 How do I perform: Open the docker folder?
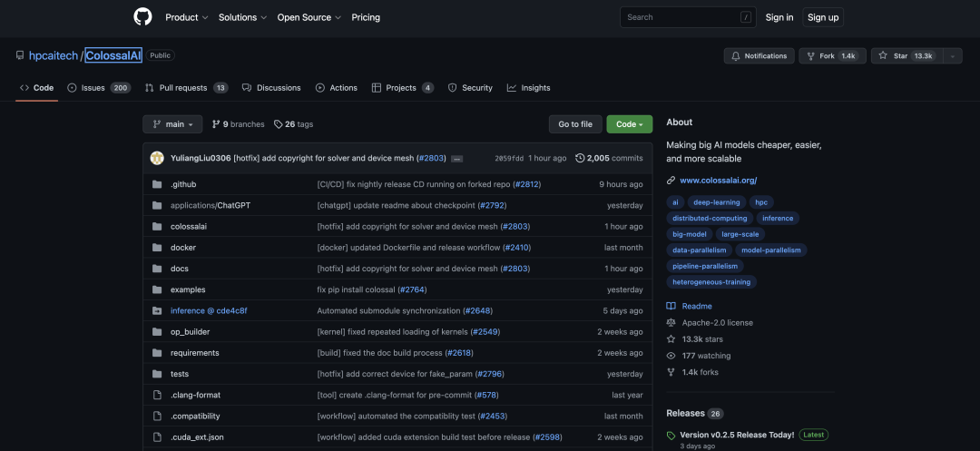pos(183,248)
